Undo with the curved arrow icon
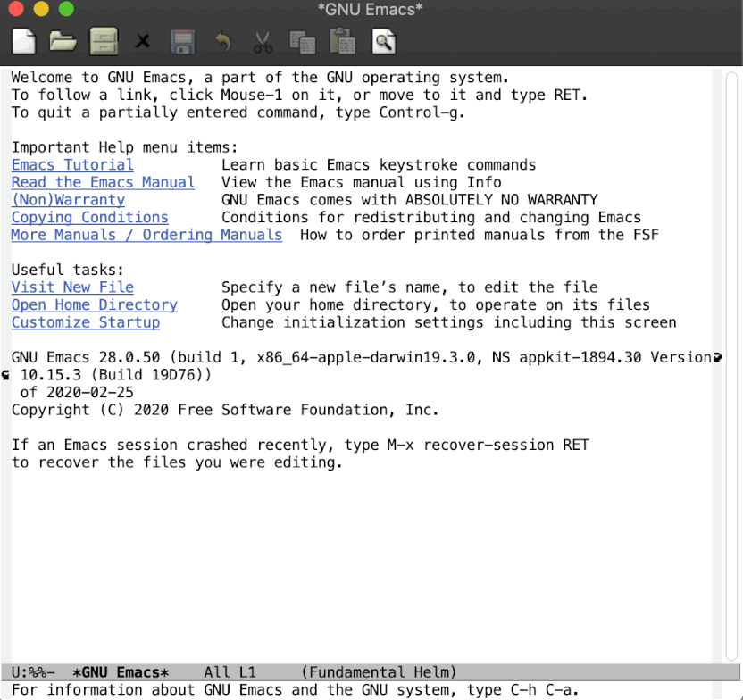The width and height of the screenshot is (743, 700). pyautogui.click(x=223, y=42)
